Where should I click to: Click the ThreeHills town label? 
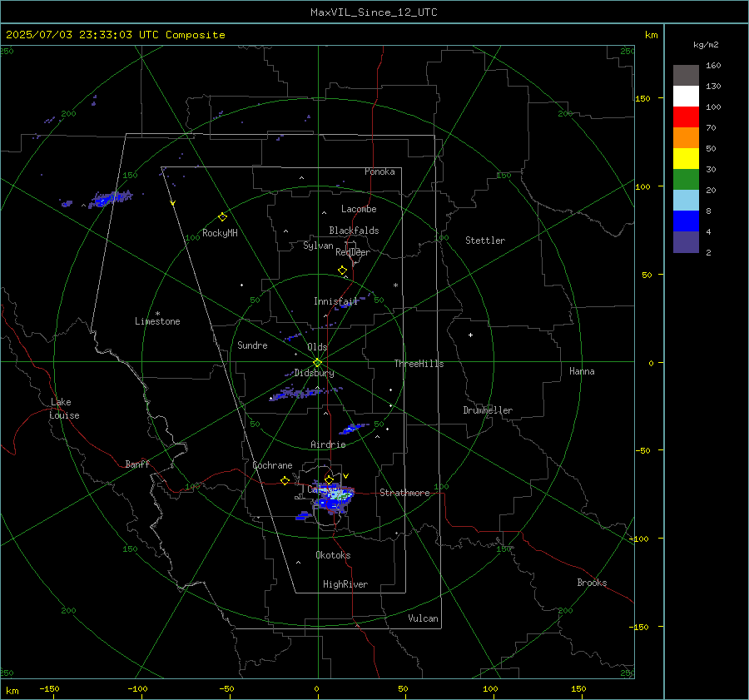[419, 364]
